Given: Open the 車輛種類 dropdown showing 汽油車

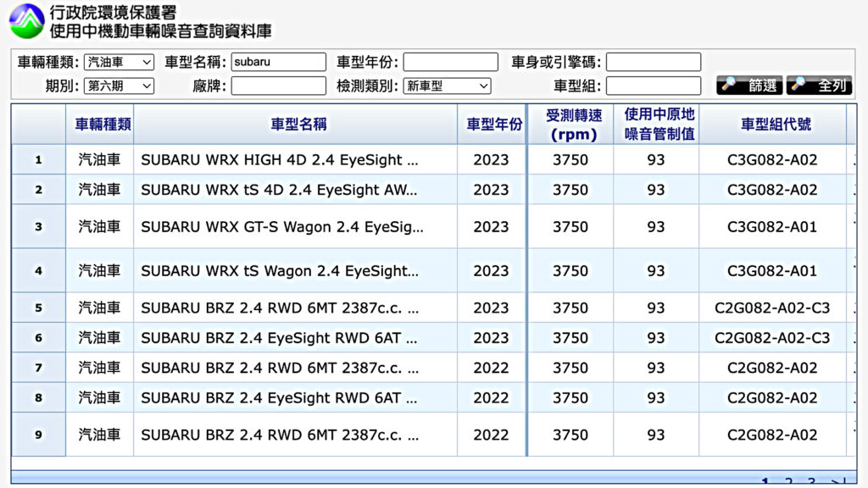Looking at the screenshot, I should (119, 62).
